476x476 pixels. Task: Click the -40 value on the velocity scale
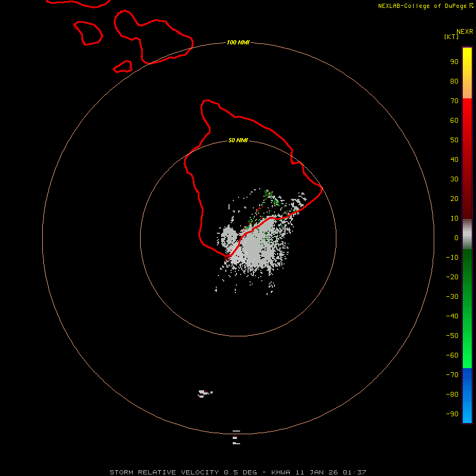(x=452, y=316)
